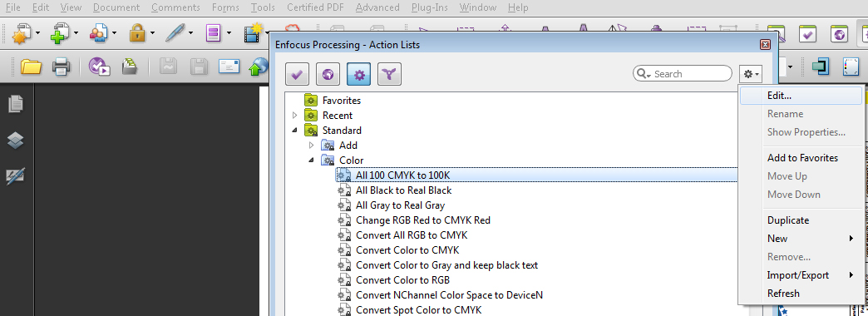The width and height of the screenshot is (868, 316).
Task: Select Convert All RGB to CMYK
Action: click(412, 235)
